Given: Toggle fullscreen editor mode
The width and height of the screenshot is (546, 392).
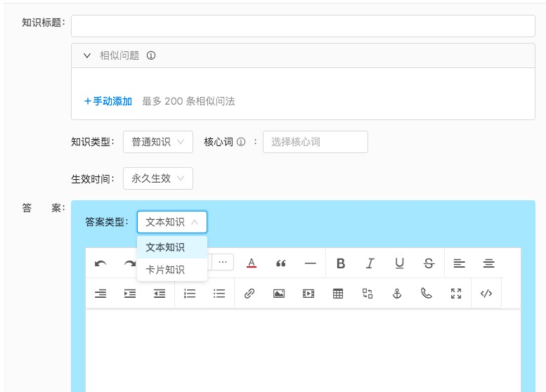Looking at the screenshot, I should point(456,294).
